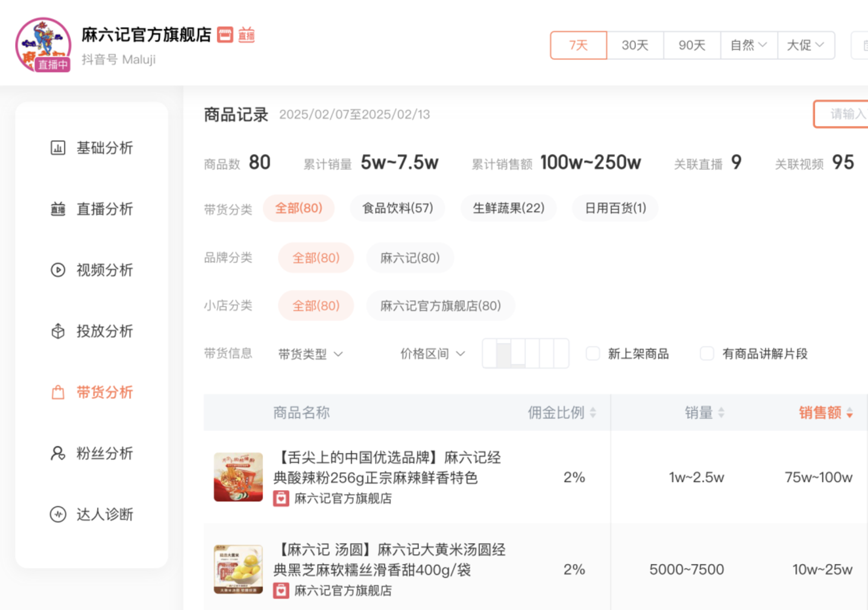Click the orange shop icon beside store name
Viewport: 868px width, 610px height.
(225, 35)
